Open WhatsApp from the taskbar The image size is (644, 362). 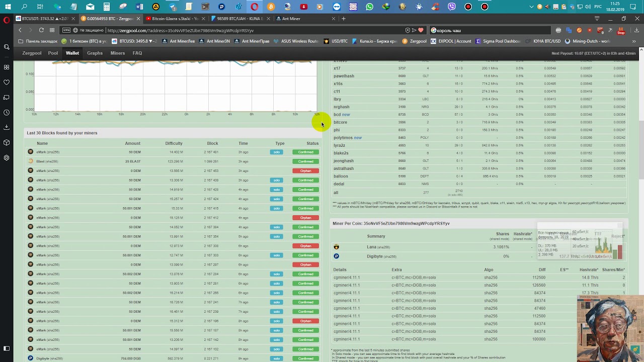(370, 7)
